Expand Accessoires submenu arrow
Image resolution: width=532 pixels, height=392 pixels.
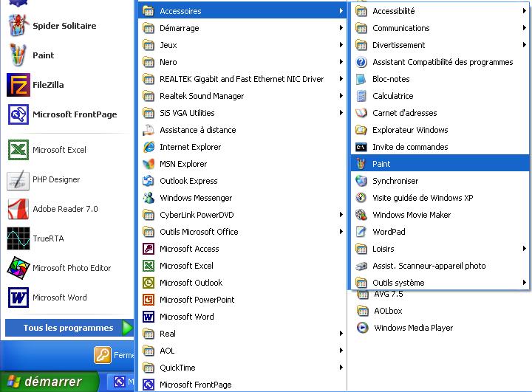[x=341, y=11]
